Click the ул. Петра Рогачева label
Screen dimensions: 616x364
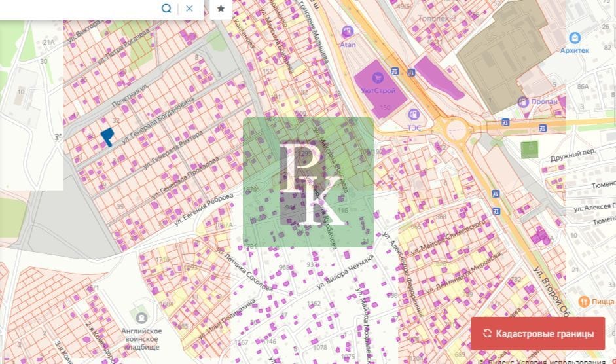[124, 46]
